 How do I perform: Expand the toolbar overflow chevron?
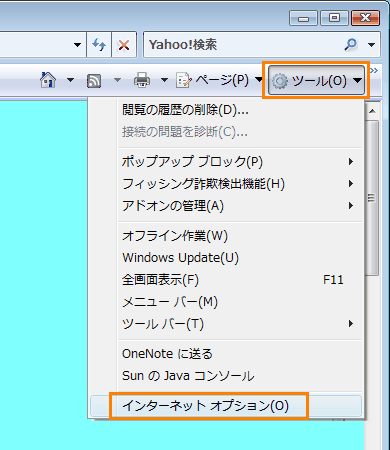(x=374, y=71)
